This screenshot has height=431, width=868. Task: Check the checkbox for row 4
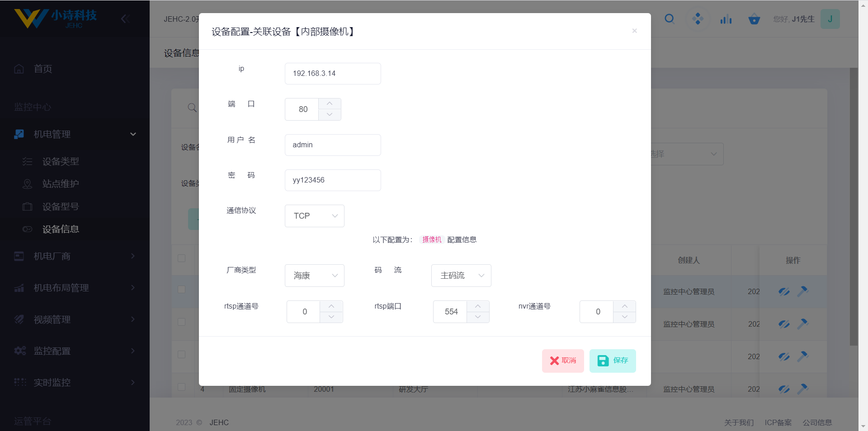click(182, 387)
